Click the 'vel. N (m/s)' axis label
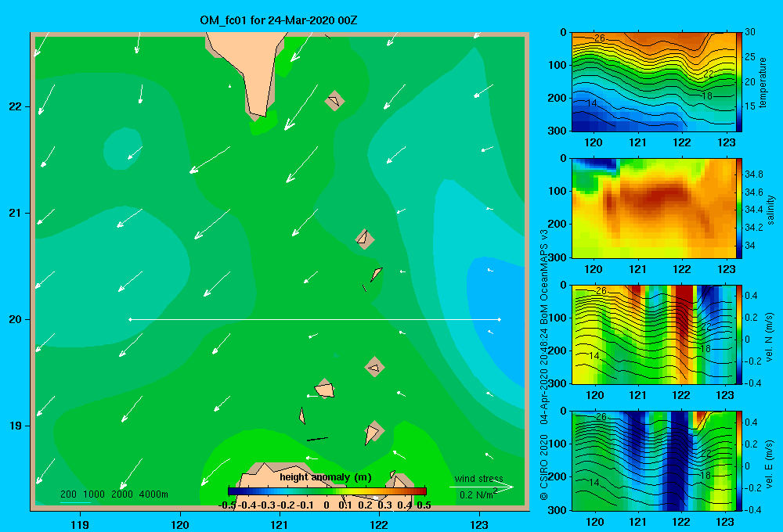This screenshot has height=532, width=783. coord(769,337)
